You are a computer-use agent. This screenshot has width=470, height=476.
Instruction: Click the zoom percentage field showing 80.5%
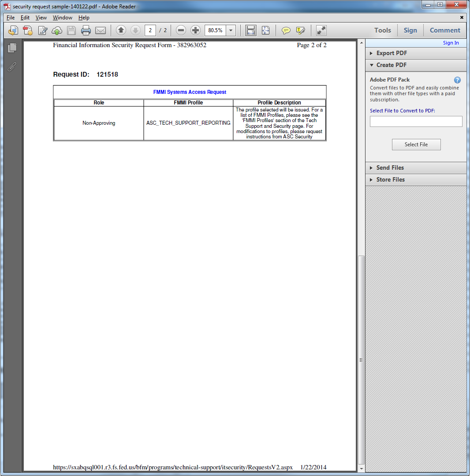click(215, 30)
